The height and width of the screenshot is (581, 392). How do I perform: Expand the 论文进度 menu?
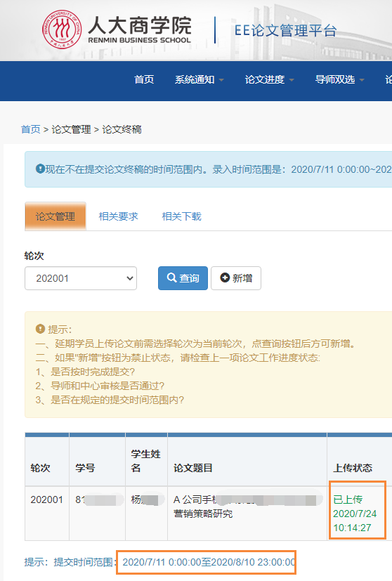(269, 79)
